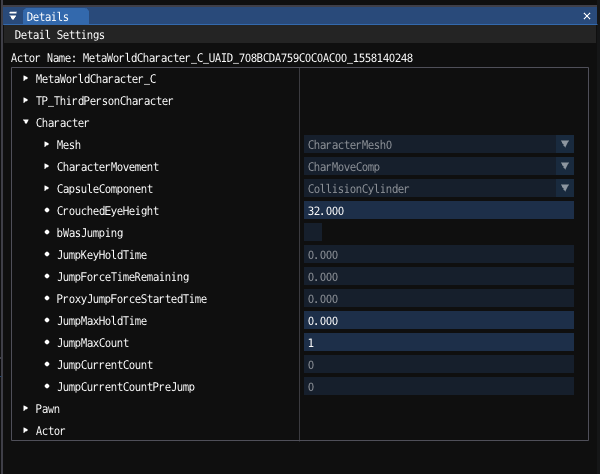Expand the CharacterMovement property
This screenshot has width=600, height=474.
46,166
